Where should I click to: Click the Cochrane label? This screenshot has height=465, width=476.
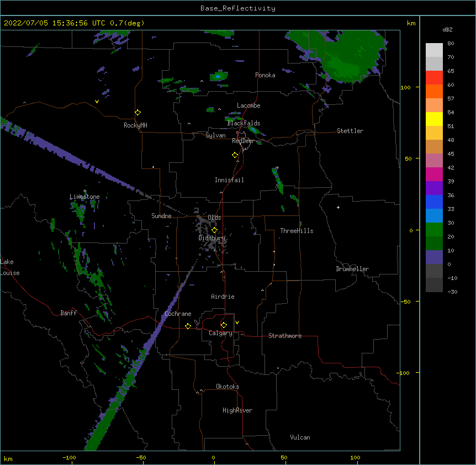(x=178, y=314)
